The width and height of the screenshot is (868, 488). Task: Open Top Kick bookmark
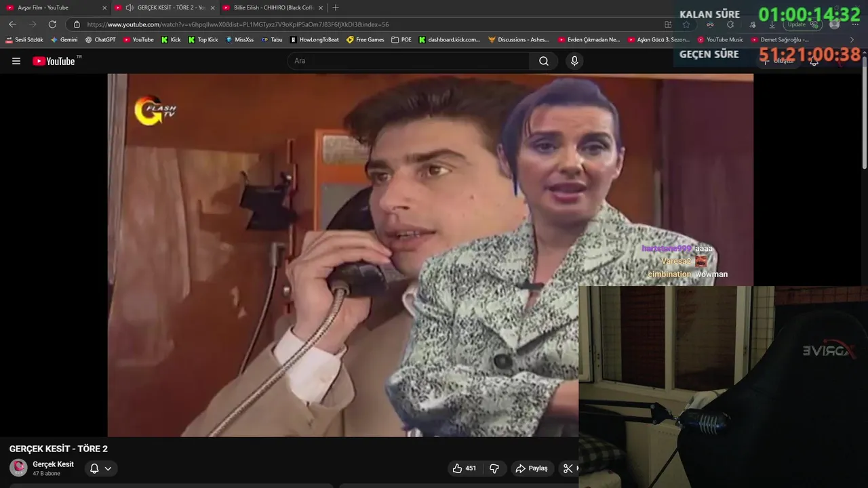tap(203, 40)
